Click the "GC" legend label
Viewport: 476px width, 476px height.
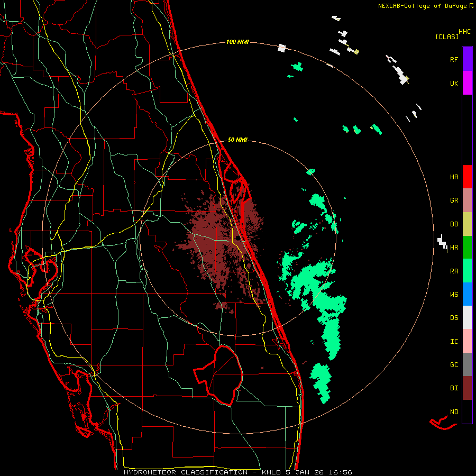[454, 365]
